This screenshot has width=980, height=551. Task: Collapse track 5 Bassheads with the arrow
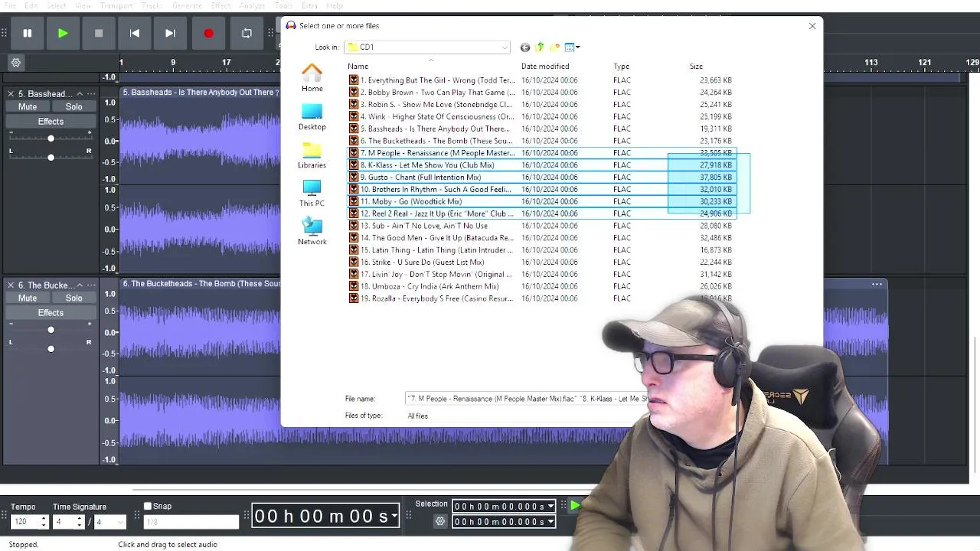tap(79, 93)
